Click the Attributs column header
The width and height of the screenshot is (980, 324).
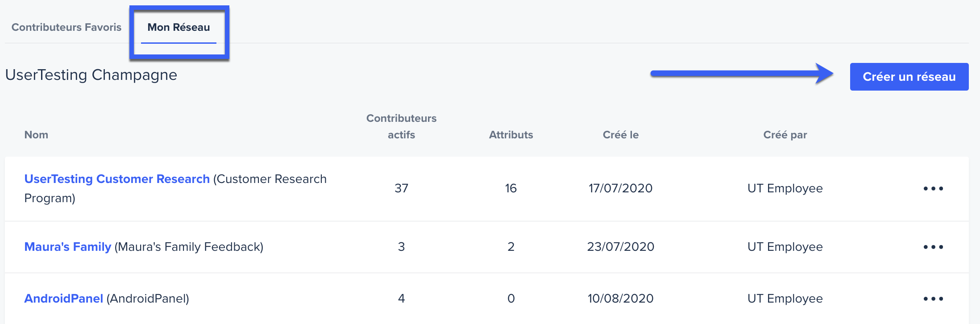tap(511, 135)
